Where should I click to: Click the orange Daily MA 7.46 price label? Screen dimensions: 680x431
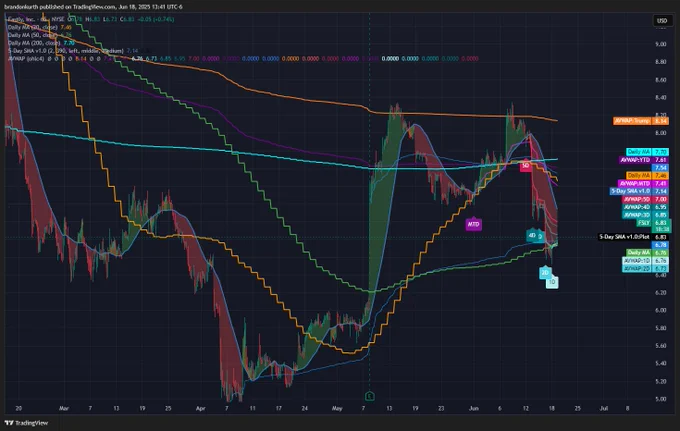[647, 176]
